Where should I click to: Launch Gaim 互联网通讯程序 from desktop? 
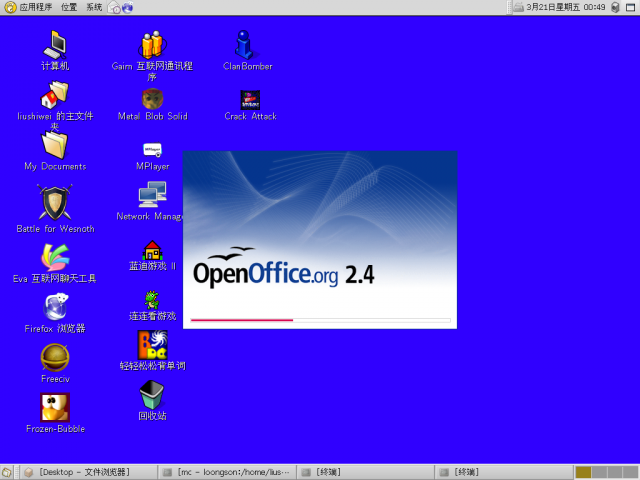(x=152, y=45)
